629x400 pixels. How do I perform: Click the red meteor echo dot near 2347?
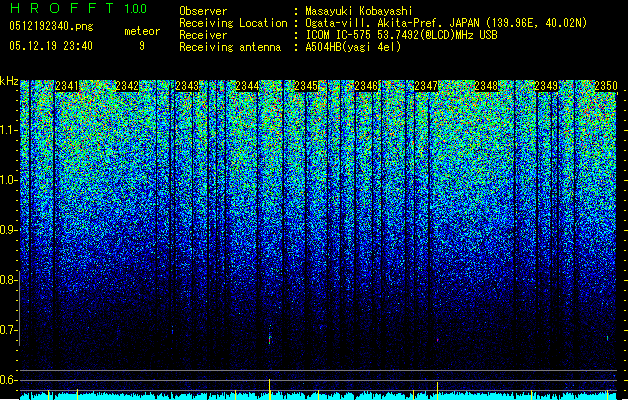(x=437, y=340)
